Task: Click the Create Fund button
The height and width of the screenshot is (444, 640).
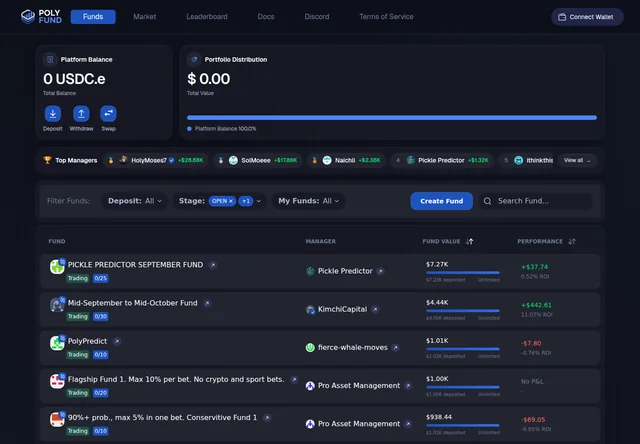Action: (442, 201)
